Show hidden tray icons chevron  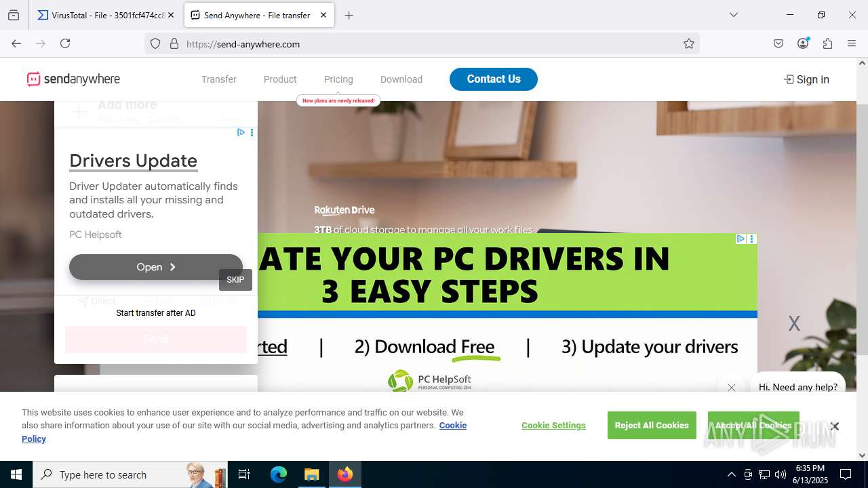click(731, 474)
